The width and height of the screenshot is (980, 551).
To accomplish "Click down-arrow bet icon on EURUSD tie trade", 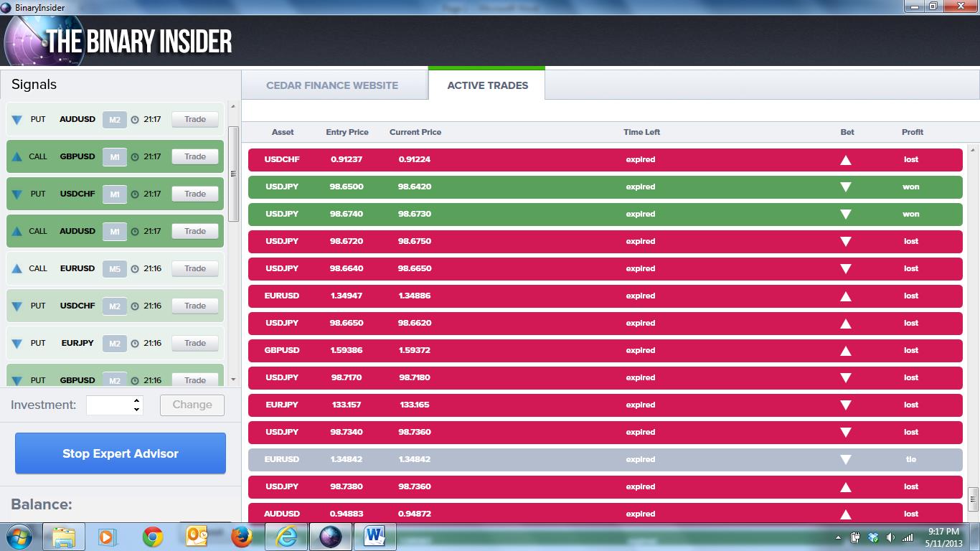I will coord(846,460).
